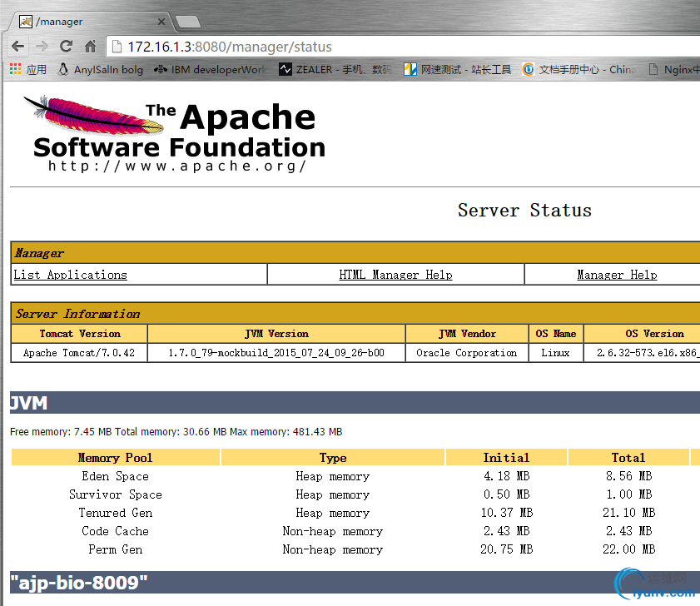
Task: Click the Type column header
Action: pyautogui.click(x=333, y=458)
